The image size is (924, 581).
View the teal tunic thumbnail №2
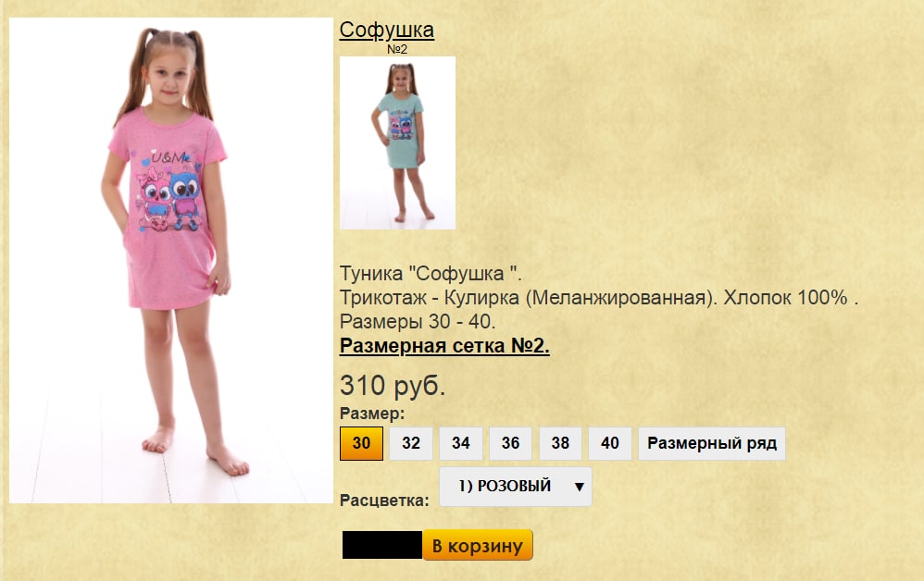(398, 143)
